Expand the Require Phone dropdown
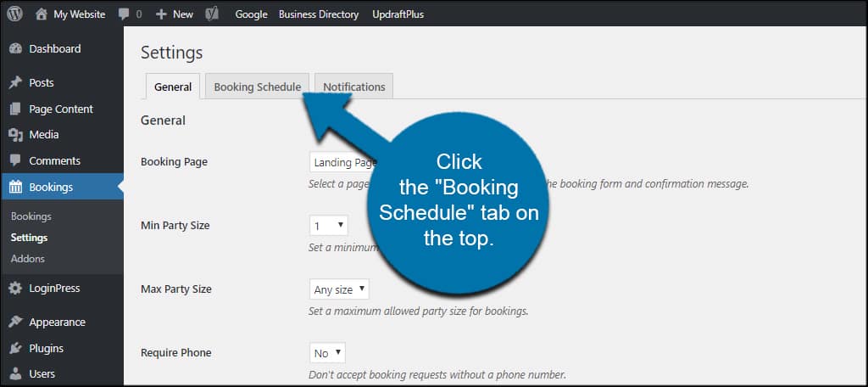Image resolution: width=868 pixels, height=387 pixels. 327,353
